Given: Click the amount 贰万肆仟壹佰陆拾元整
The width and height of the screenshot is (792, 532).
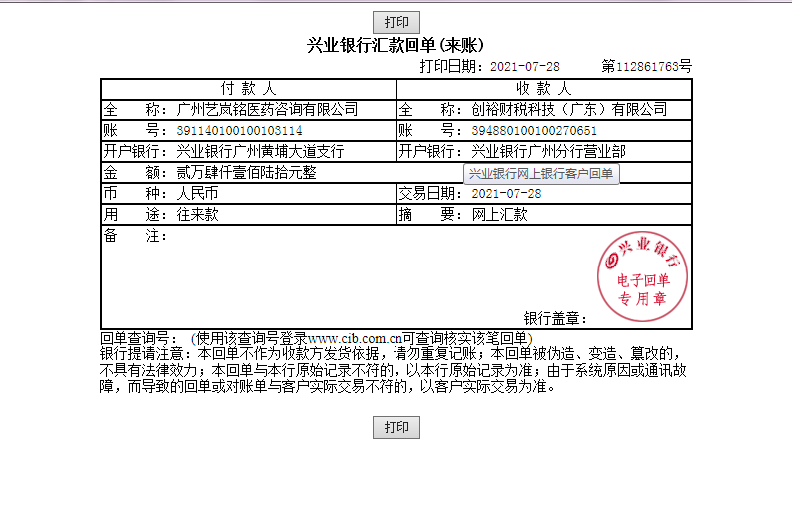Looking at the screenshot, I should (246, 172).
